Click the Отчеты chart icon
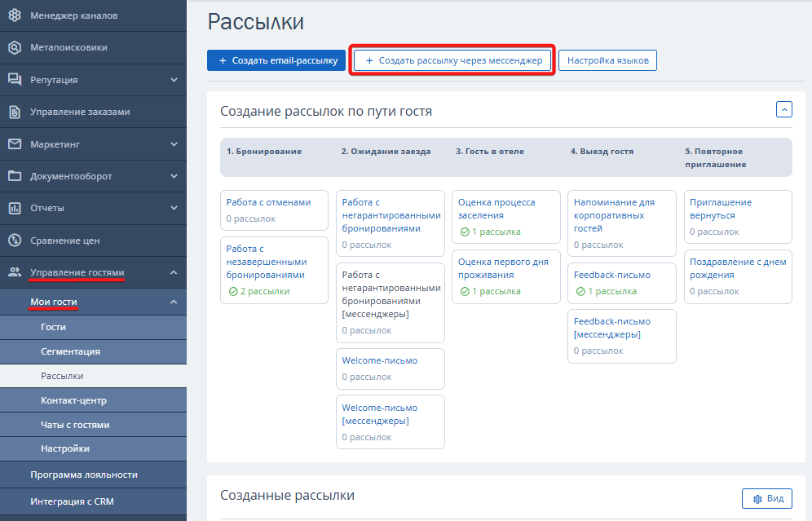Screen dimensions: 812x521 pos(15,208)
